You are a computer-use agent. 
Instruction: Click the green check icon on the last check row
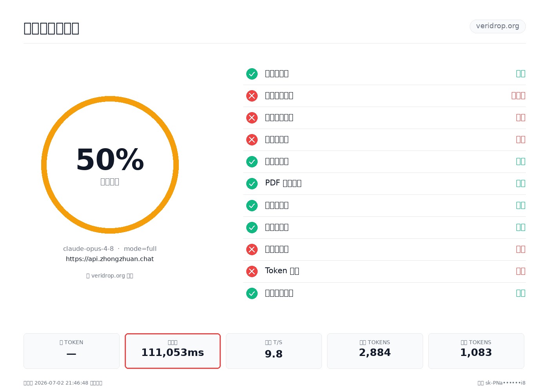(252, 293)
